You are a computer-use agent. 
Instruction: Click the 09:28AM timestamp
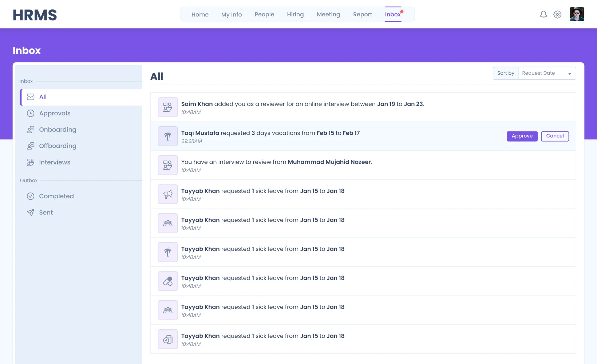tap(191, 141)
